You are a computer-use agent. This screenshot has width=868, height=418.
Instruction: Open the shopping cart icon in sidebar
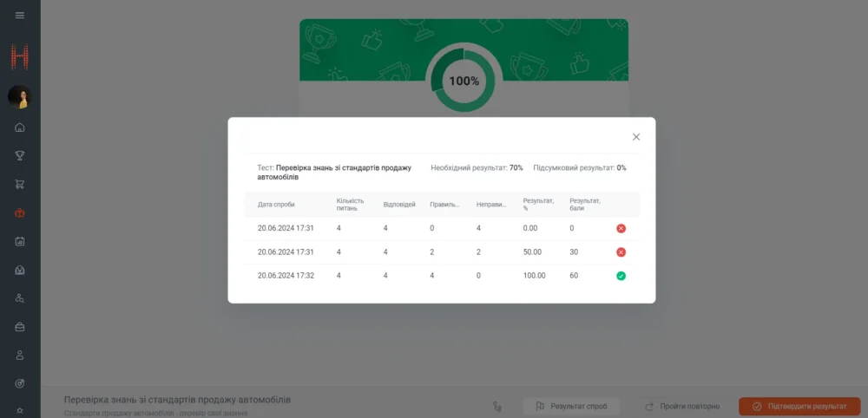[20, 184]
